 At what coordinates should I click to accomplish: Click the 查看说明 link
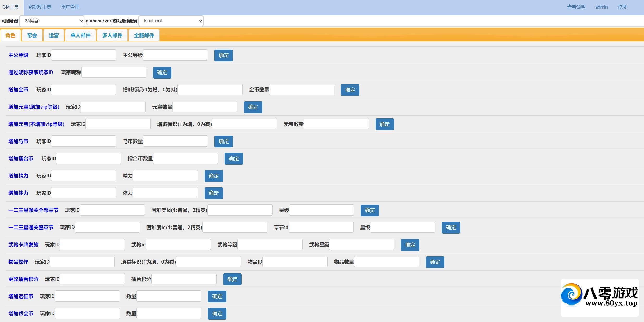(x=576, y=7)
